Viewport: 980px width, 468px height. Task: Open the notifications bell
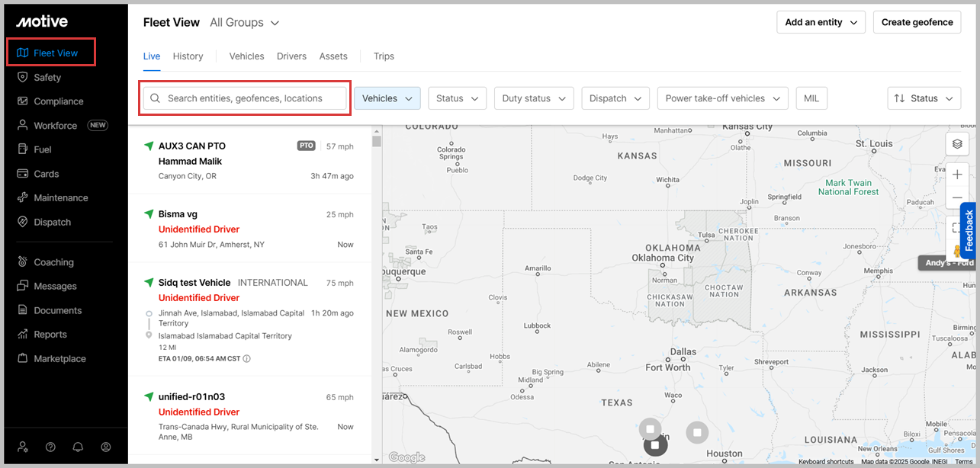(x=78, y=447)
